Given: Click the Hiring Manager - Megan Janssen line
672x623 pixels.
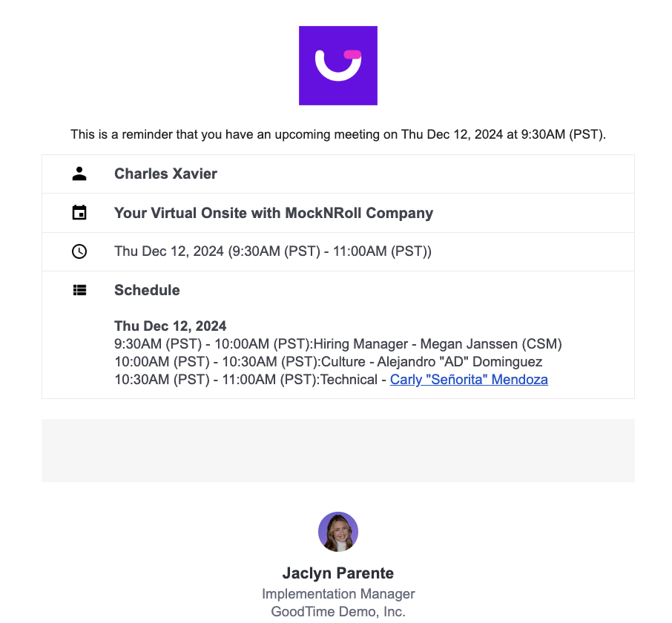Looking at the screenshot, I should coord(337,344).
